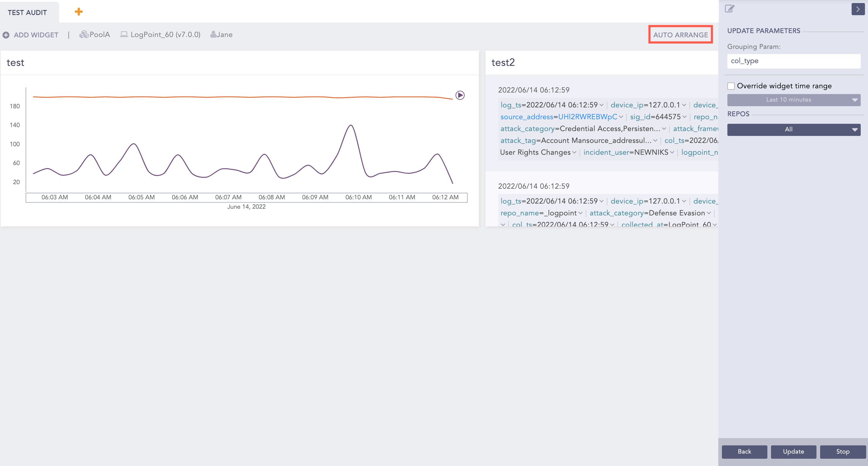The image size is (868, 466).
Task: Click the Jane user icon
Action: [213, 34]
